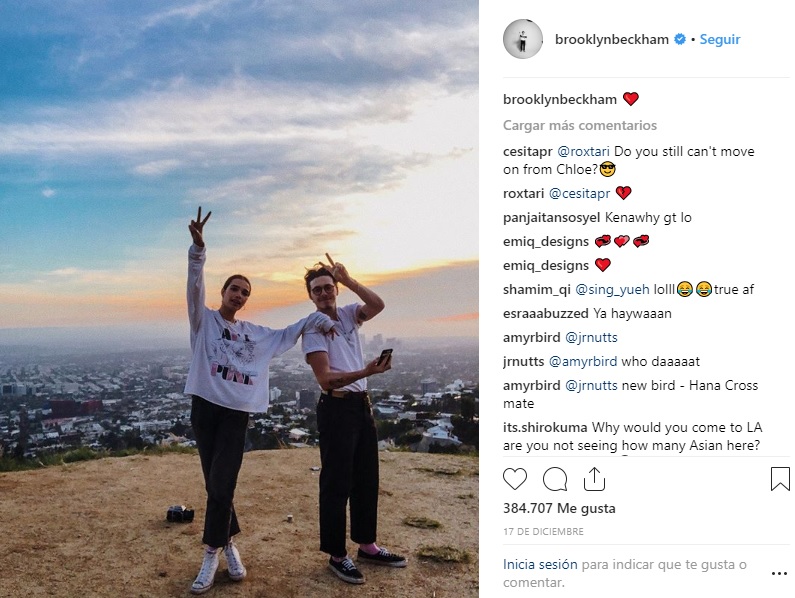Open the emiq_designs profile from first comment
This screenshot has width=795, height=598.
point(546,241)
